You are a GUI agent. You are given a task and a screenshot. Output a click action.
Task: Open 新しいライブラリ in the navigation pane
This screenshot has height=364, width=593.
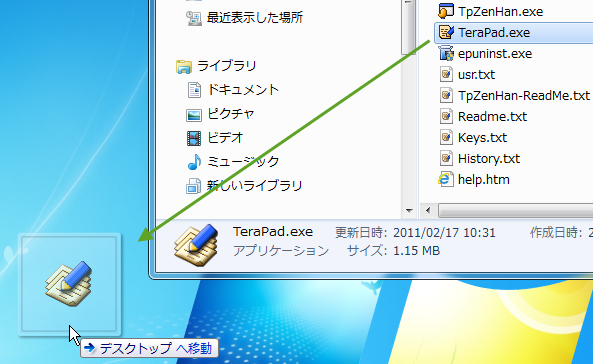[x=255, y=185]
